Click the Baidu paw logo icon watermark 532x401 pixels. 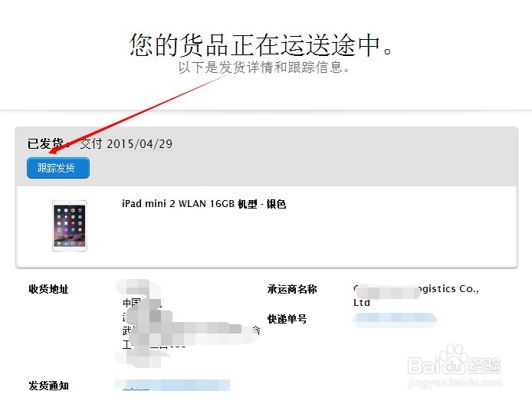coord(454,360)
